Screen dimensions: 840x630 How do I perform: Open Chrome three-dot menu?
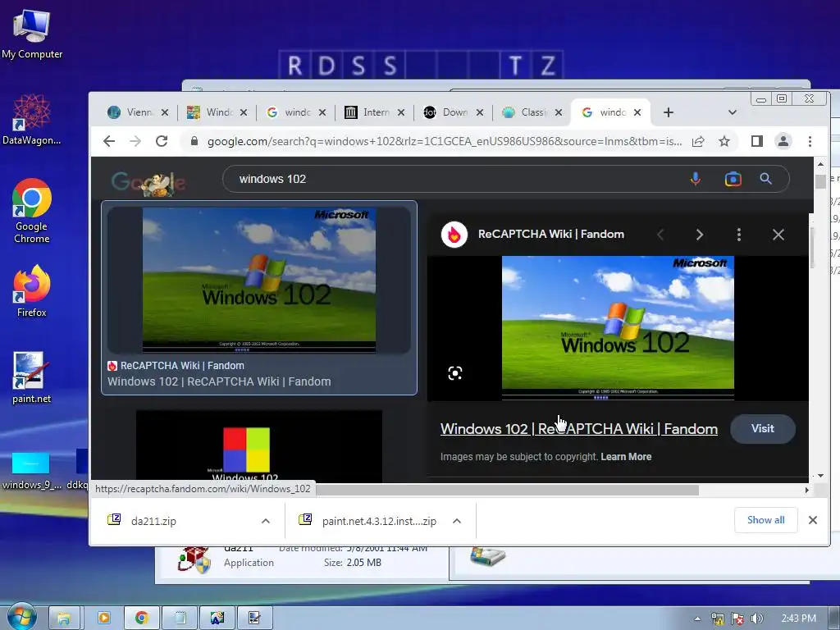point(810,141)
